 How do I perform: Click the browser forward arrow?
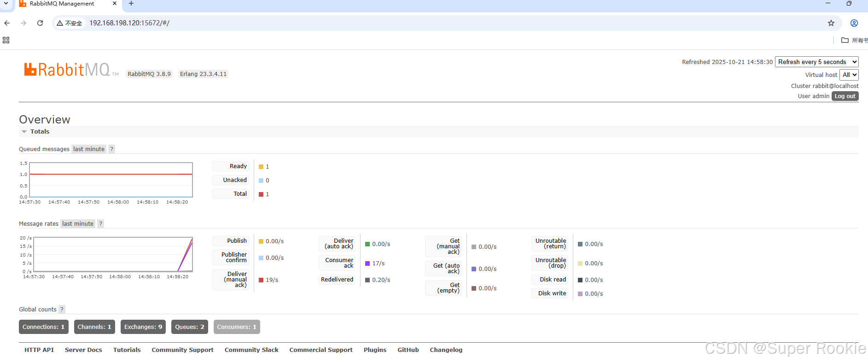[23, 23]
